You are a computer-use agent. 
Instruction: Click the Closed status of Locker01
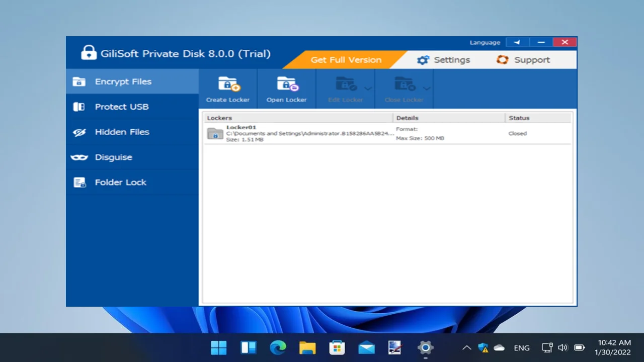coord(518,133)
